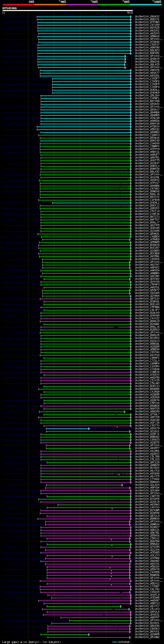Screen dimensions: 164x644
Task: Click the red 20% identity legend segment
Action: 18,5
